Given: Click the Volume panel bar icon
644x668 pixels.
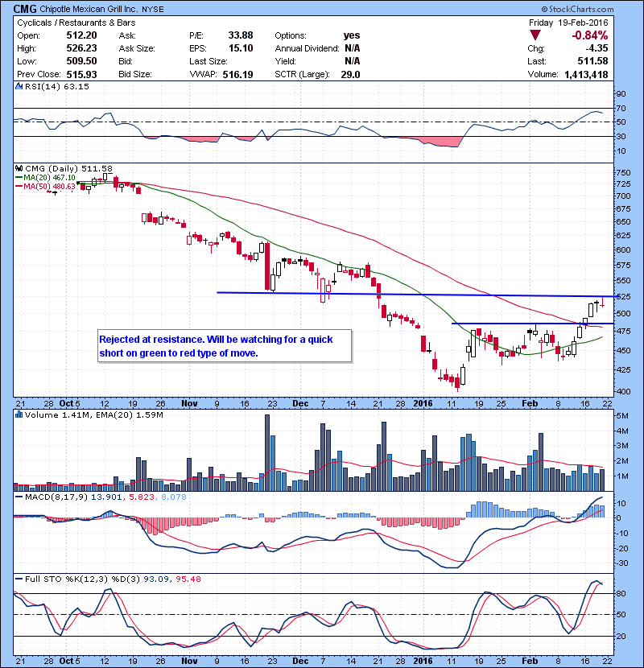Looking at the screenshot, I should click(19, 414).
